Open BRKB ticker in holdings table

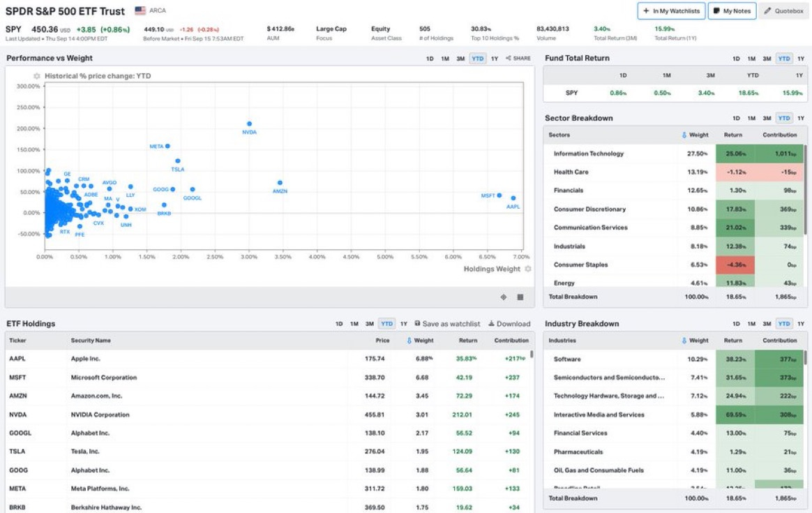(17, 507)
